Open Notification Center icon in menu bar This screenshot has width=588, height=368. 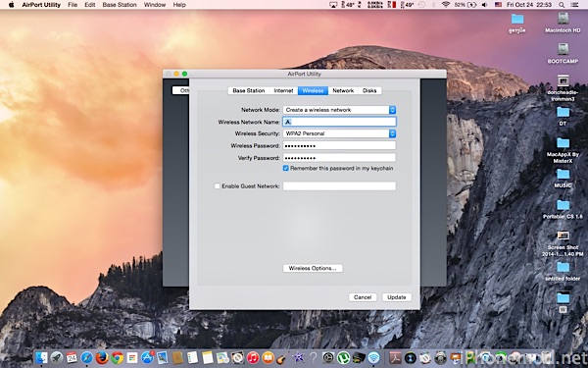point(574,5)
